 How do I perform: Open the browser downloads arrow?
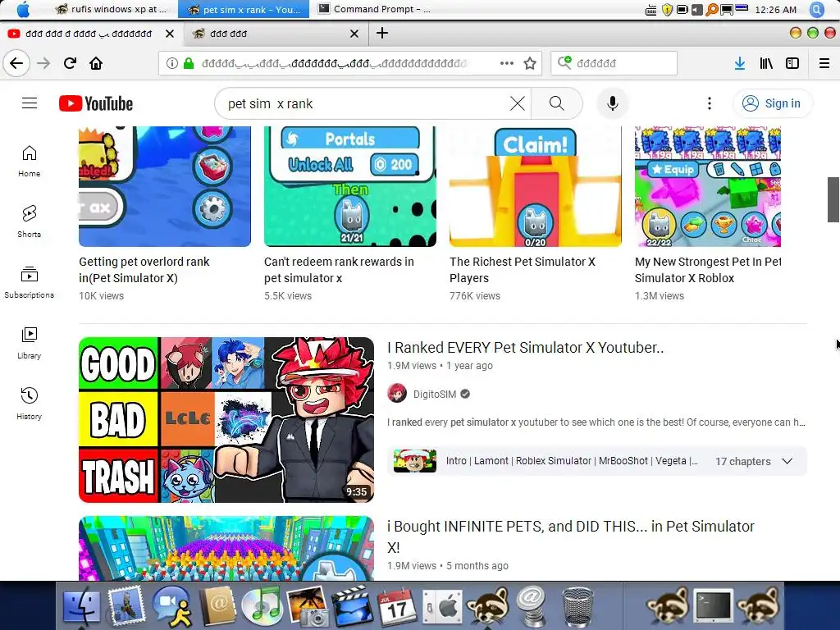pos(740,63)
